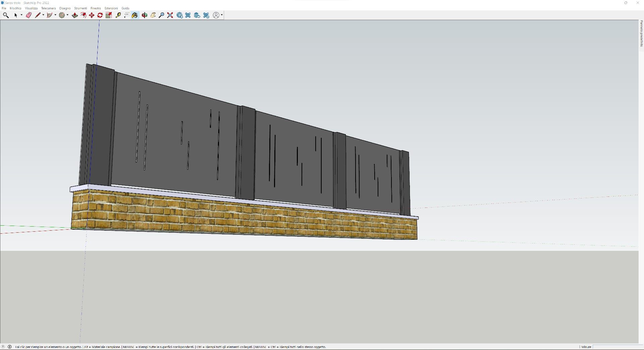
Task: Pick the Tape Measure tool
Action: click(118, 15)
